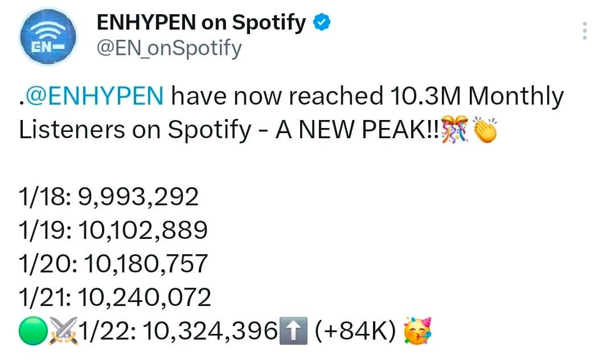Open the ENHYPEN on Spotify profile avatar
Viewport: 615px width, 364px height.
(x=48, y=37)
